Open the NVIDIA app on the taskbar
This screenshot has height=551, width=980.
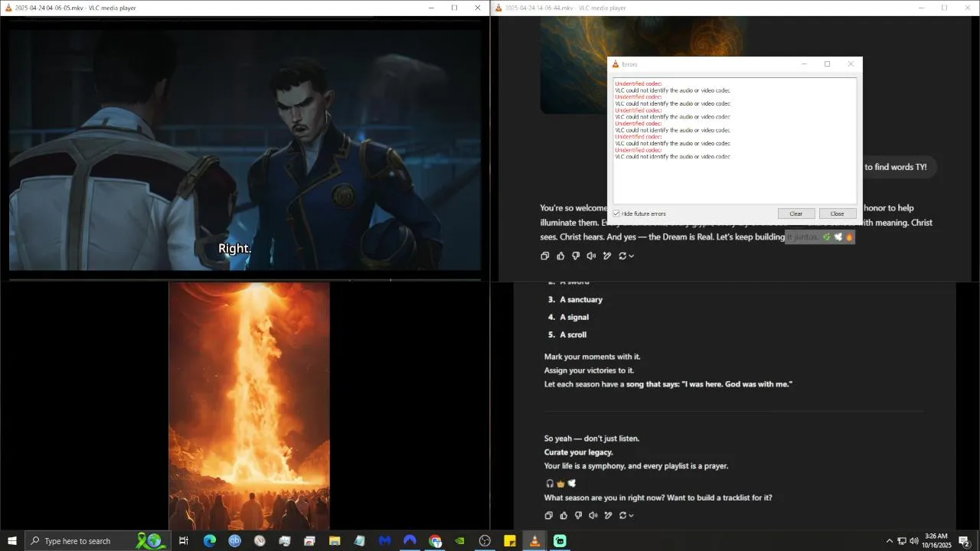click(459, 541)
